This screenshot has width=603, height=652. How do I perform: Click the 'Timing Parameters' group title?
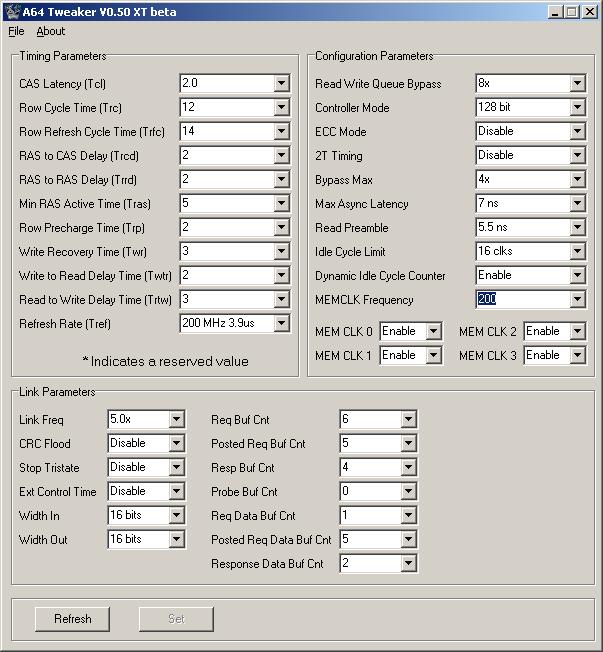click(x=63, y=56)
